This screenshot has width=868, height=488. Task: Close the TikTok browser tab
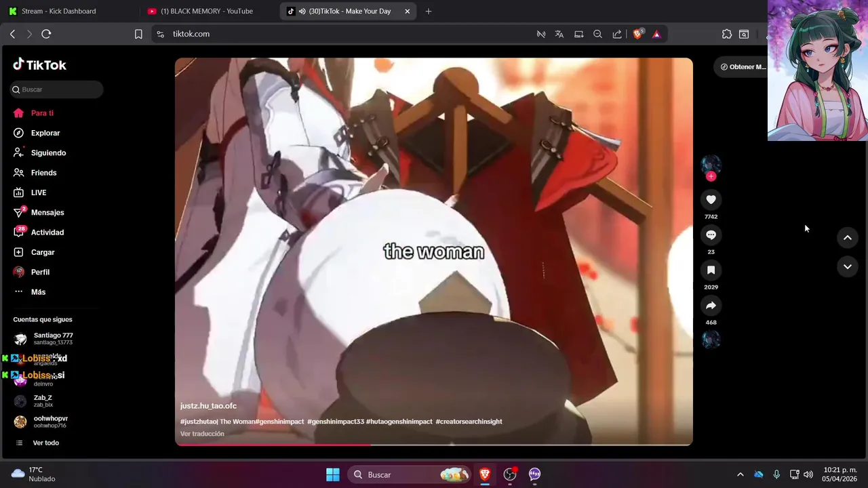[407, 11]
